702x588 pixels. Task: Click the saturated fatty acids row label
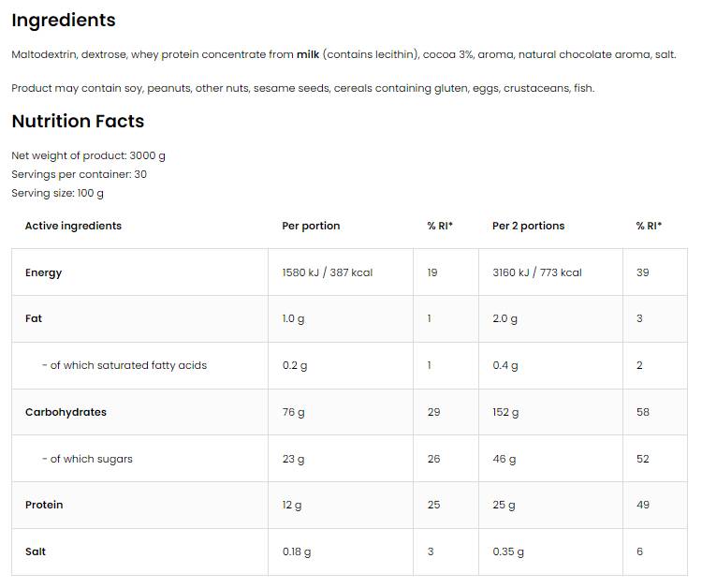click(124, 365)
